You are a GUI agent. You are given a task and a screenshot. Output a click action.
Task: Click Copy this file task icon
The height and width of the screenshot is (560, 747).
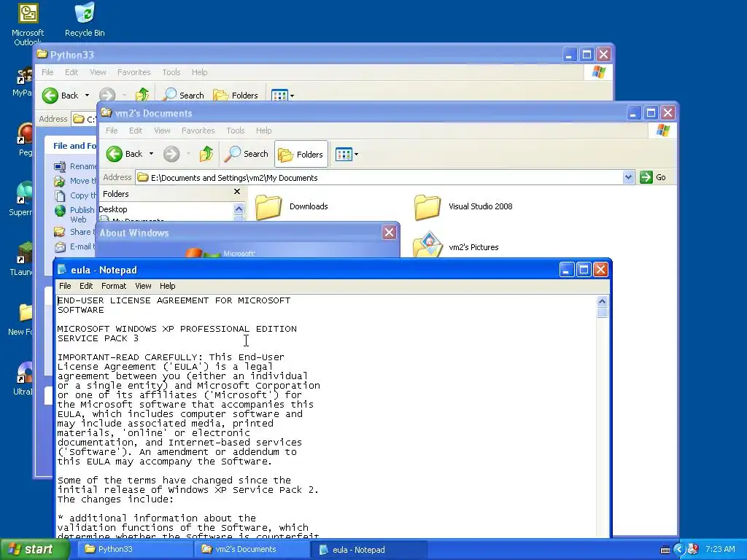pos(60,195)
